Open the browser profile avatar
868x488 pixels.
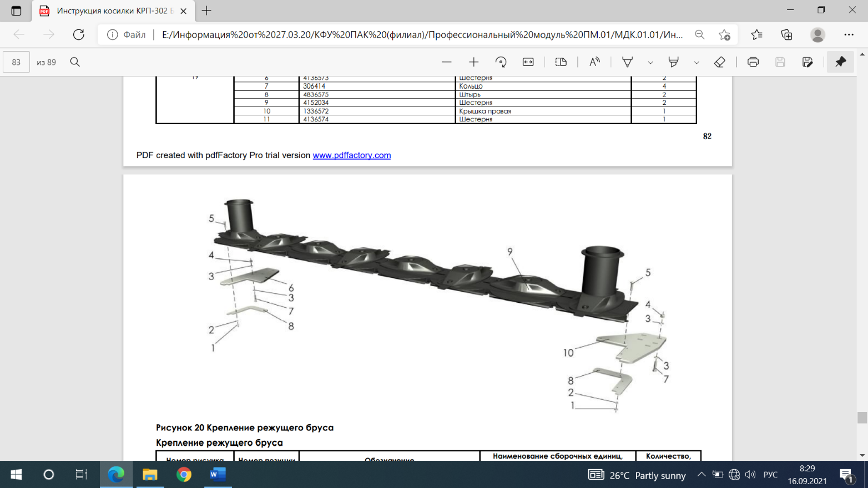817,34
